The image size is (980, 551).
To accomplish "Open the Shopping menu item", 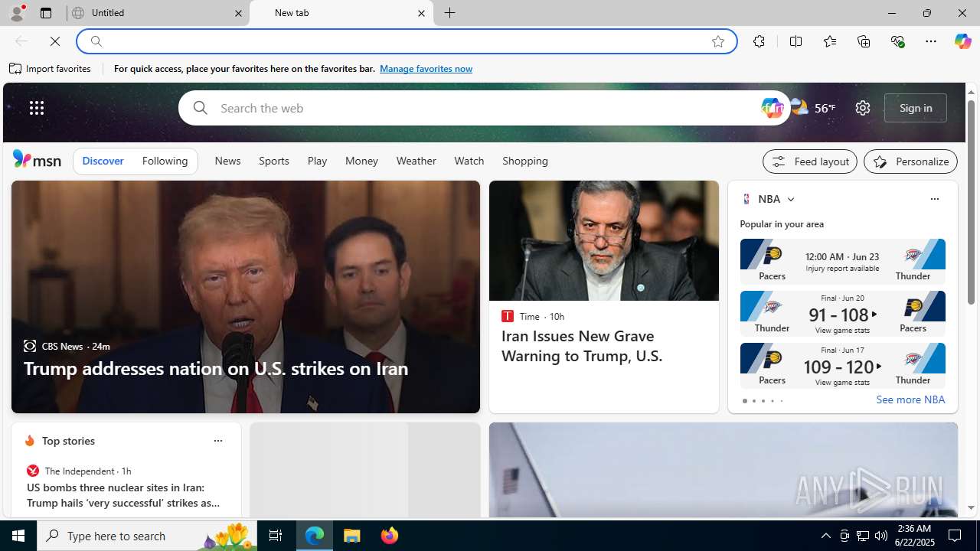I will point(525,161).
